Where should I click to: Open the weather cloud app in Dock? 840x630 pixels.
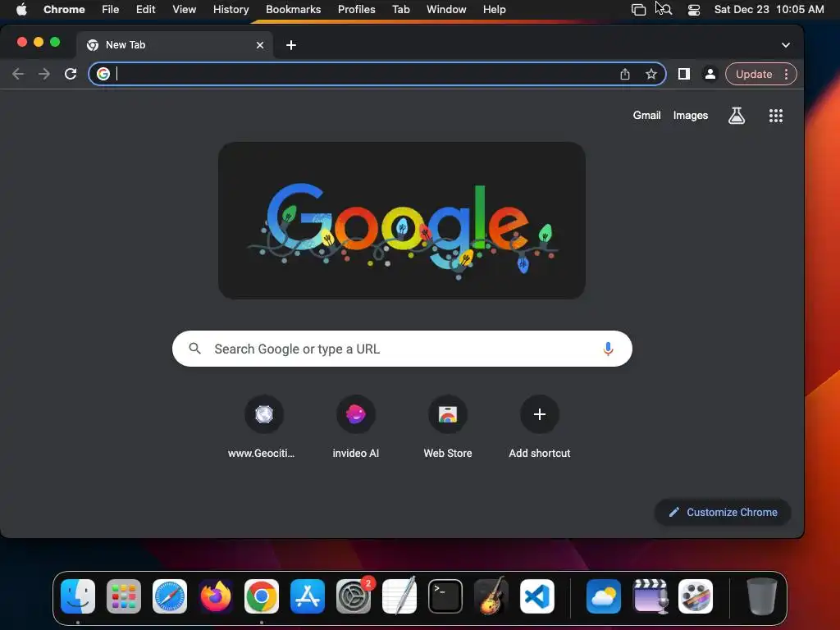pyautogui.click(x=604, y=596)
